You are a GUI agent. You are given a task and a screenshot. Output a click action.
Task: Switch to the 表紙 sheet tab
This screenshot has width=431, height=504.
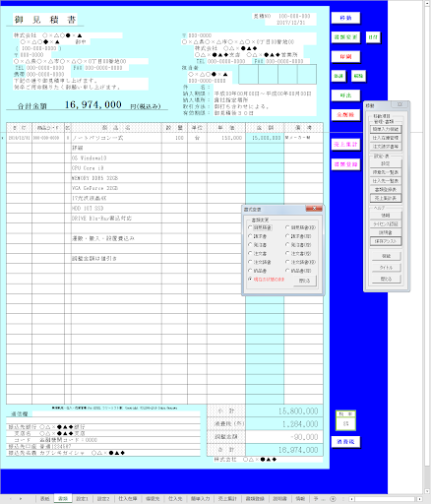click(x=44, y=499)
